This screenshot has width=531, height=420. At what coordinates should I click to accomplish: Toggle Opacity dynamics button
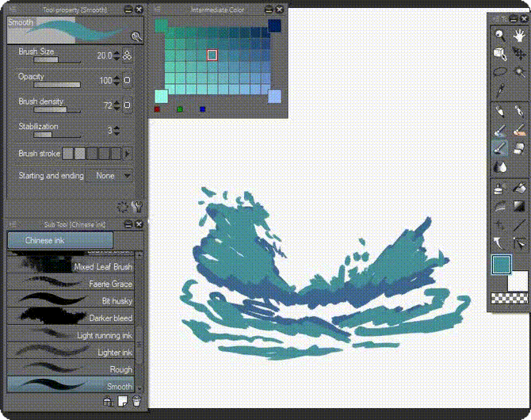(127, 81)
